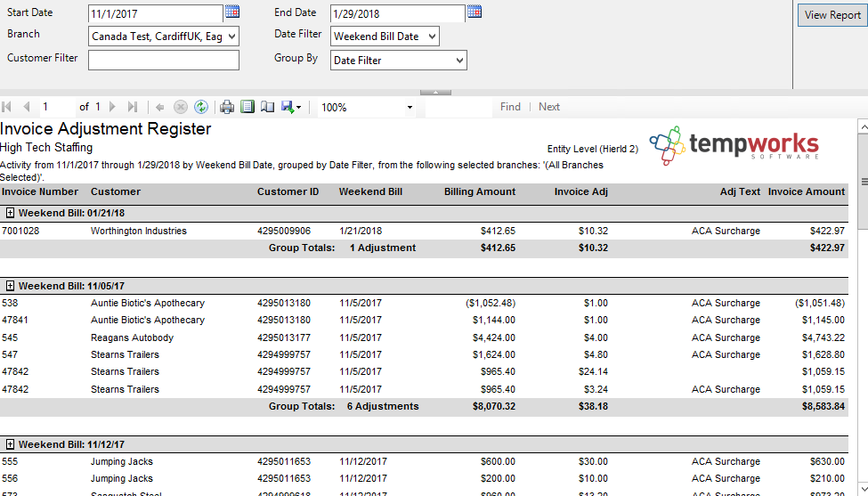The height and width of the screenshot is (496, 868).
Task: Click customer Reagans Autobody
Action: pos(133,337)
